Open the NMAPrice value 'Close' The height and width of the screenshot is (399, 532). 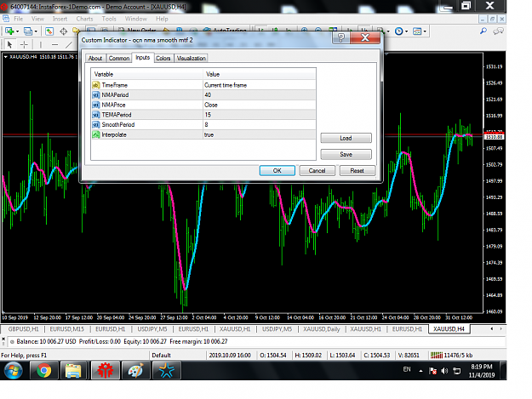pyautogui.click(x=260, y=105)
